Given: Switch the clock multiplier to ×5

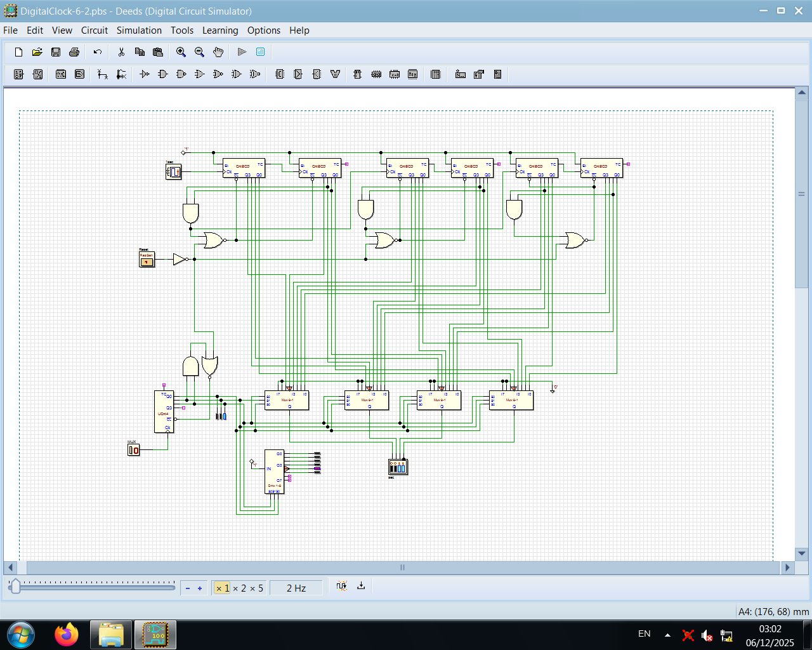Looking at the screenshot, I should tap(256, 588).
